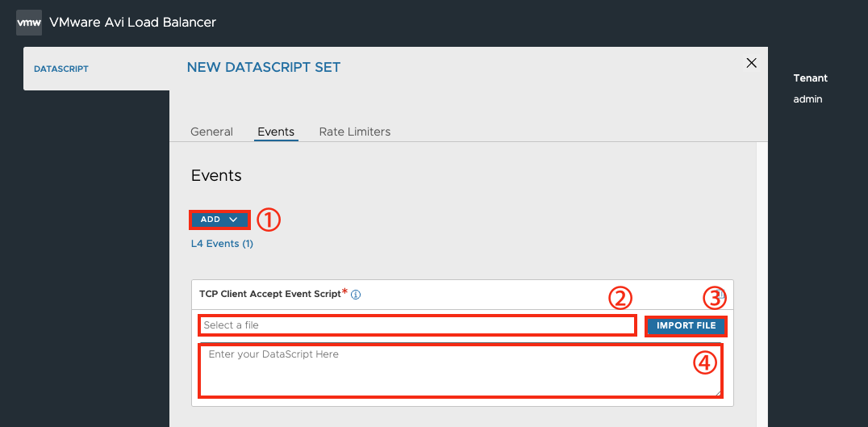Close the New DataScript Set dialog
868x427 pixels.
click(751, 63)
